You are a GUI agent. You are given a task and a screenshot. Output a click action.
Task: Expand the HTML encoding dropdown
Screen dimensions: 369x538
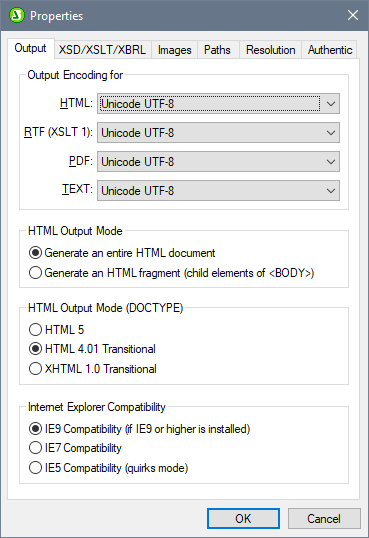218,104
